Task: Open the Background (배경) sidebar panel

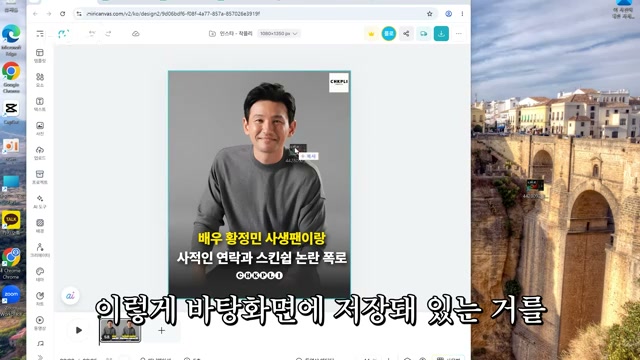Action: point(40,226)
